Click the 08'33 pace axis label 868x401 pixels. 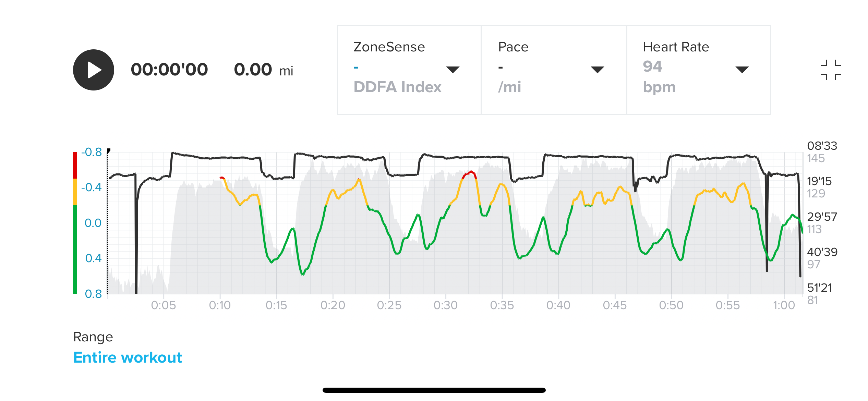coord(822,146)
